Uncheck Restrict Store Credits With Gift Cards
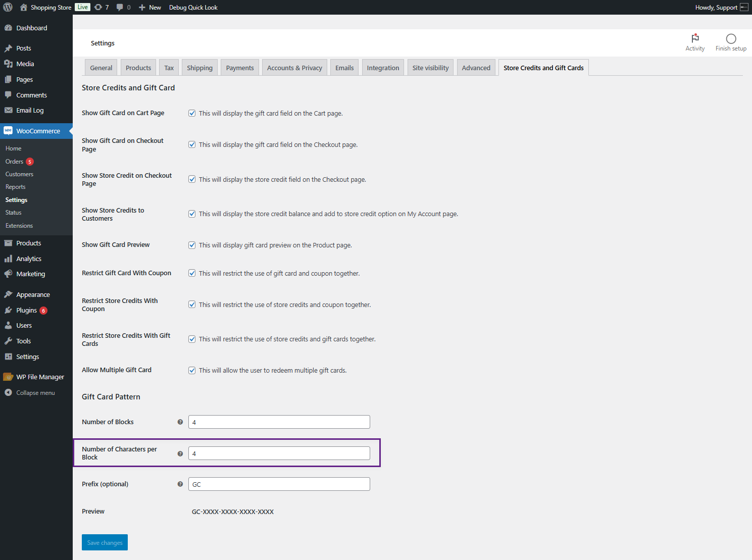The width and height of the screenshot is (752, 560). point(192,339)
